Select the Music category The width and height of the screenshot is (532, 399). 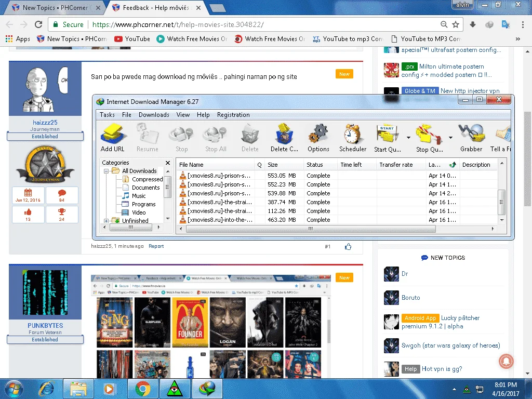click(138, 196)
